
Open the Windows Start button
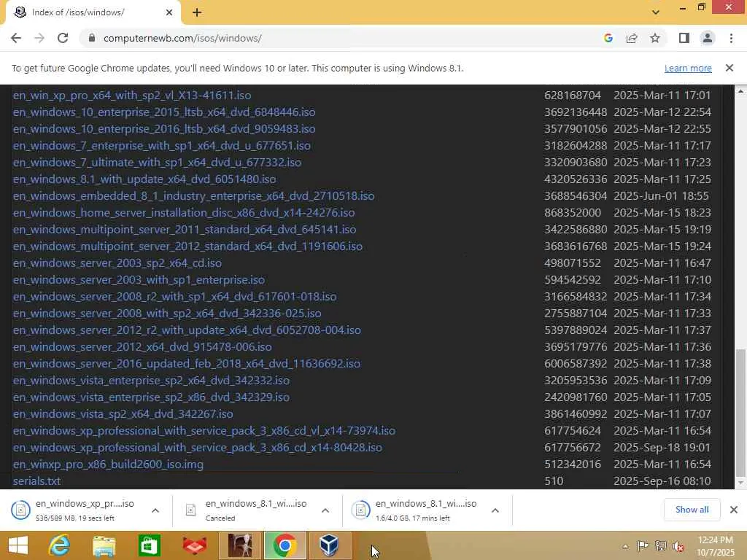click(x=18, y=545)
